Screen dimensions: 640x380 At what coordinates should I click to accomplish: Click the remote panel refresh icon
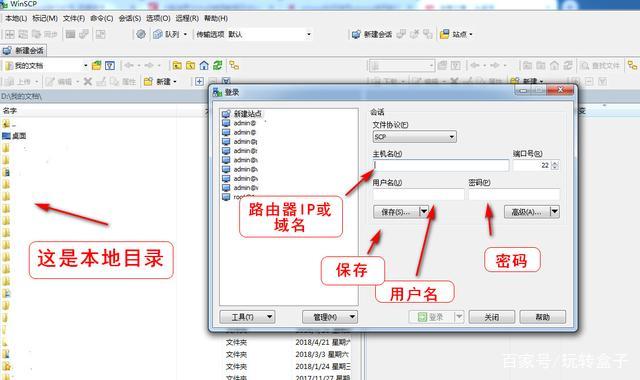[568, 65]
